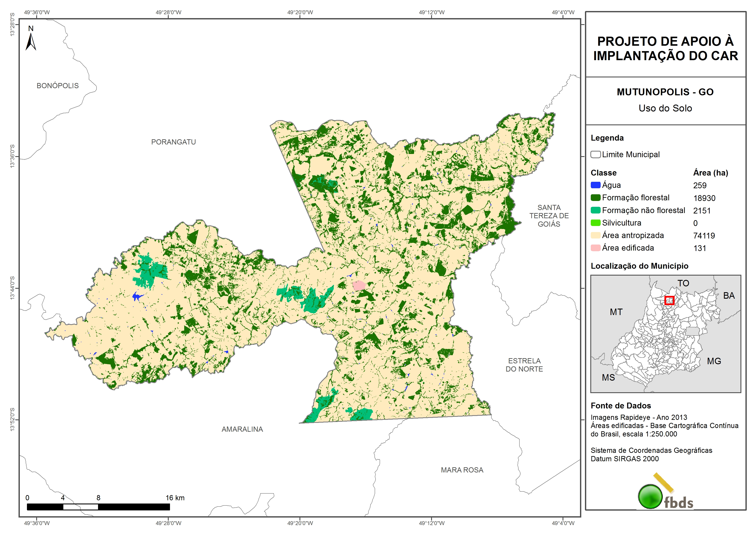Click the Fonte de Dados heading
Screen dimensions: 756x535
coord(621,406)
